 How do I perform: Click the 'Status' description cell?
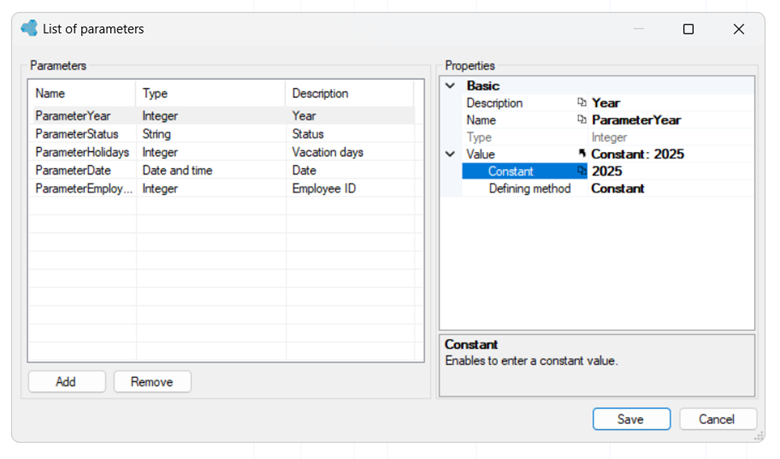[x=308, y=134]
